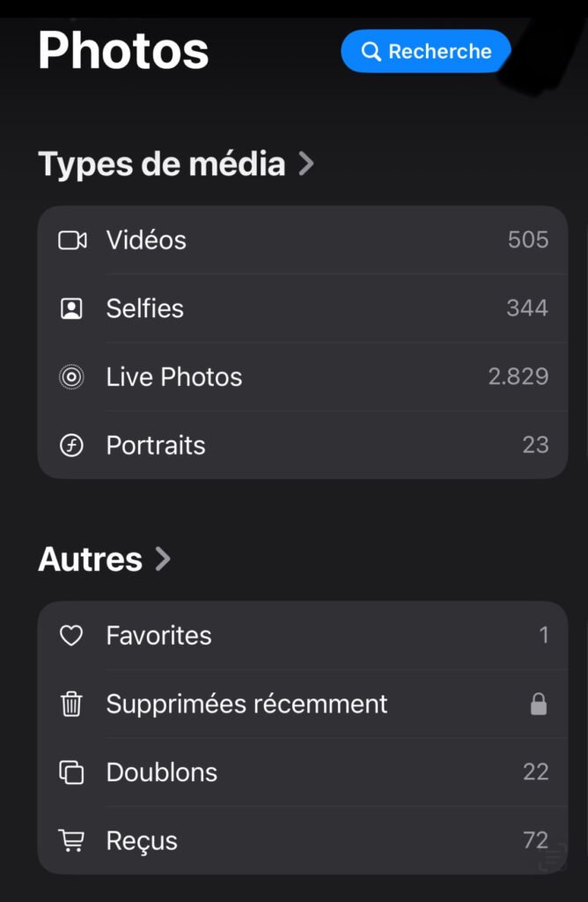588x902 pixels.
Task: Open the Live Photos album row
Action: coord(303,377)
